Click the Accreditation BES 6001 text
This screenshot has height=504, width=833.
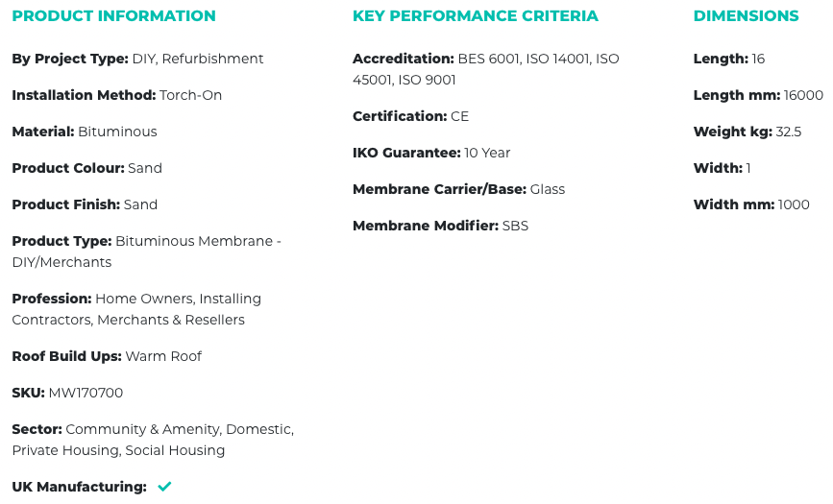(x=489, y=59)
